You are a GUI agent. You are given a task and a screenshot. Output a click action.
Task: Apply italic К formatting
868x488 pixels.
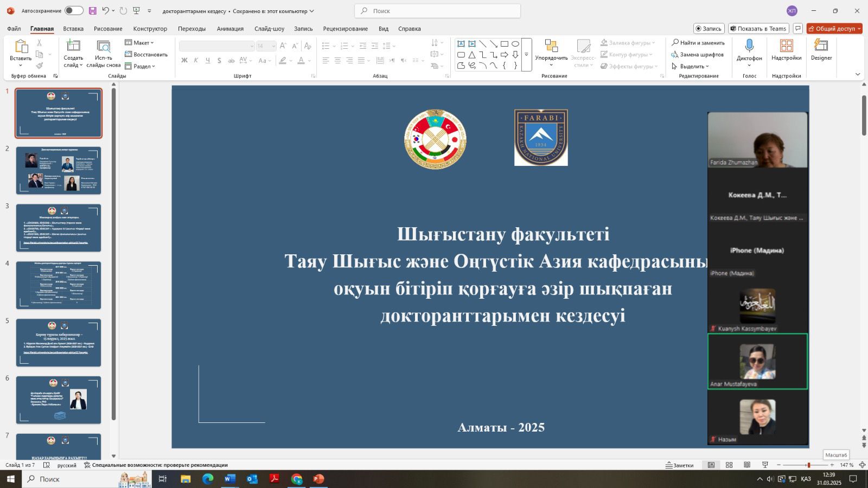click(x=196, y=60)
